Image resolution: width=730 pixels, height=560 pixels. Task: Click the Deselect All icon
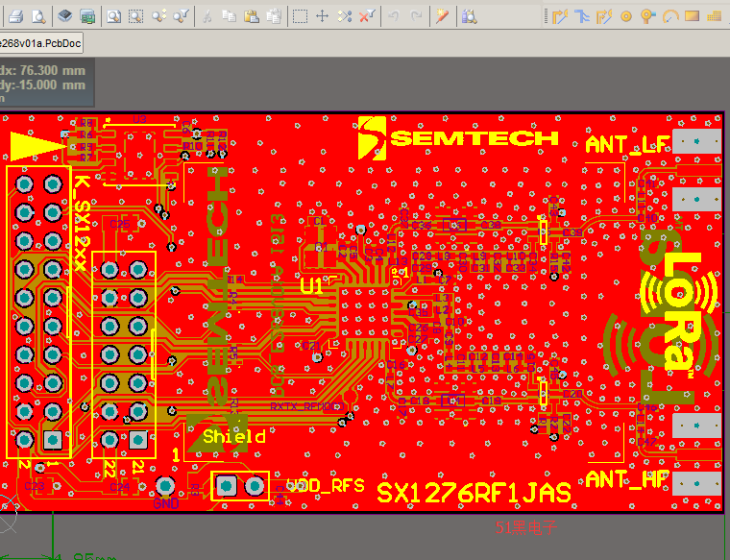point(345,16)
